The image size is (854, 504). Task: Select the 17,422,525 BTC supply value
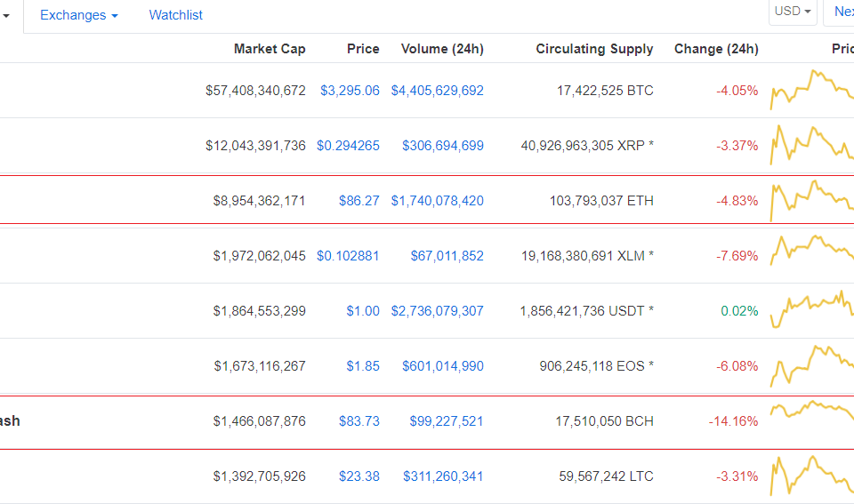605,91
